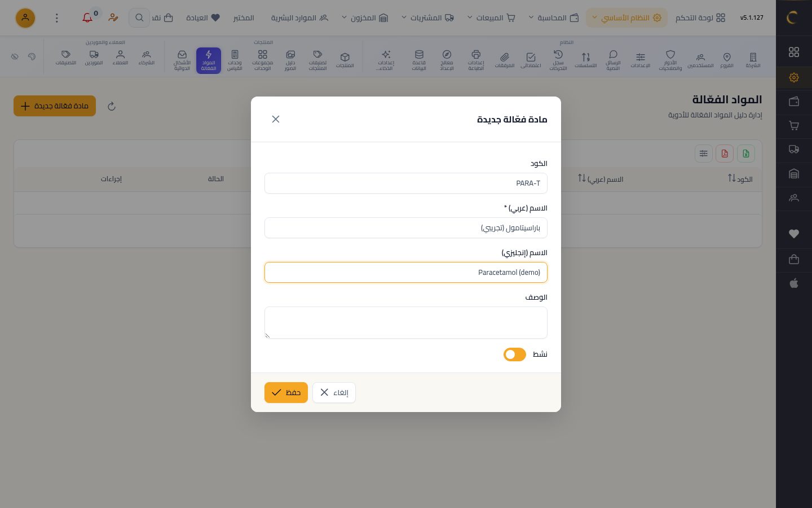Open سجل التحركات (activity log) toolbar icon
Viewport: 812px width, 508px height.
pos(558,60)
